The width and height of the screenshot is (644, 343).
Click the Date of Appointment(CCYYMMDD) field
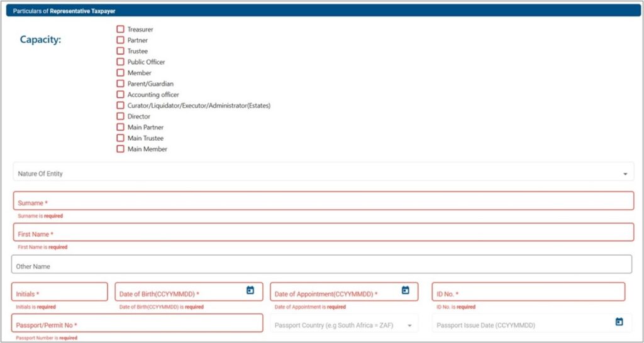click(344, 291)
